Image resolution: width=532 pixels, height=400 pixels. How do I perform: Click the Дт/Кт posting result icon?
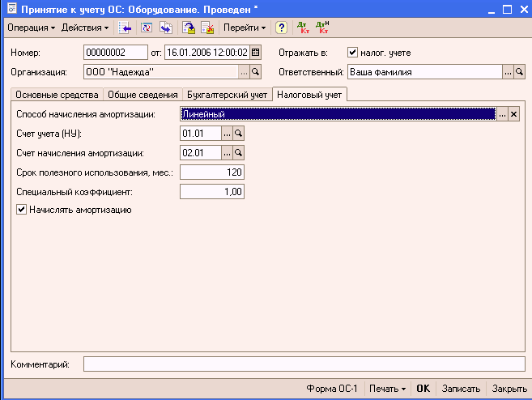pos(303,28)
